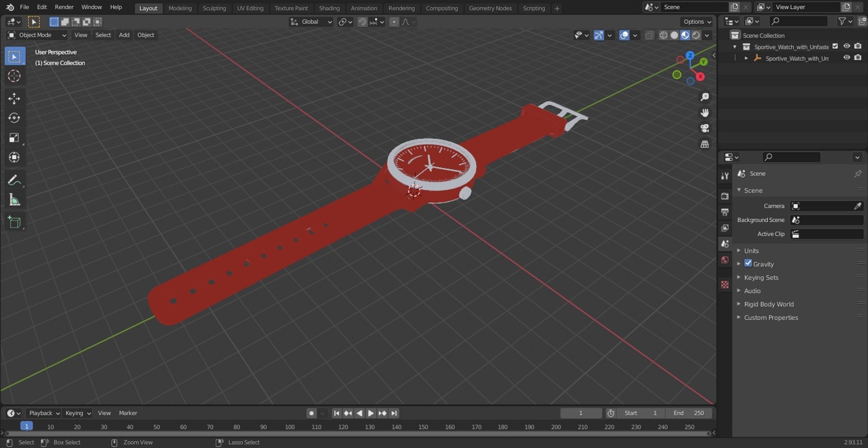Viewport: 868px width, 448px height.
Task: Open the Marker menu in timeline
Action: pyautogui.click(x=128, y=413)
